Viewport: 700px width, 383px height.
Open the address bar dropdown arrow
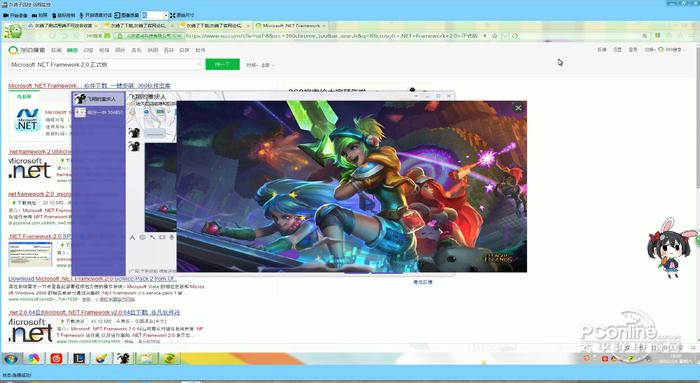485,36
